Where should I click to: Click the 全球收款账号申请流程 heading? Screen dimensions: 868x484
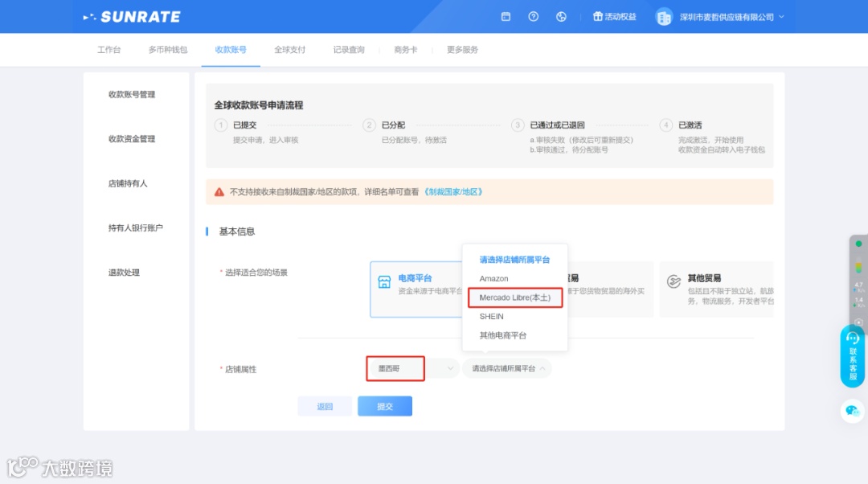pyautogui.click(x=259, y=105)
